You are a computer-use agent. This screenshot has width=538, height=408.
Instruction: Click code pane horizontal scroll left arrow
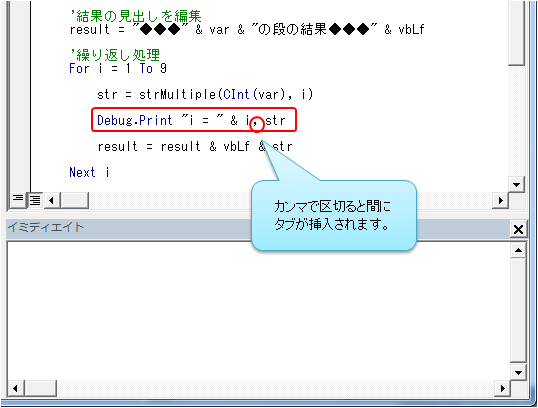51,200
